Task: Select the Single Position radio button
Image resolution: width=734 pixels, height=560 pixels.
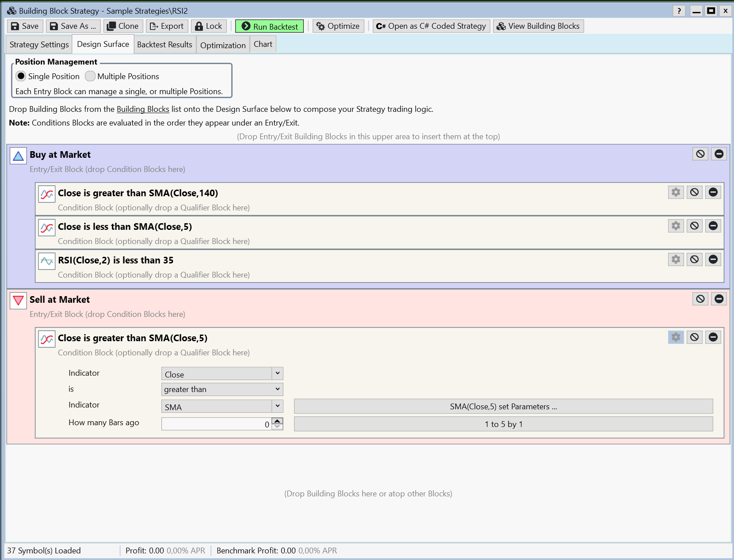Action: [x=21, y=76]
